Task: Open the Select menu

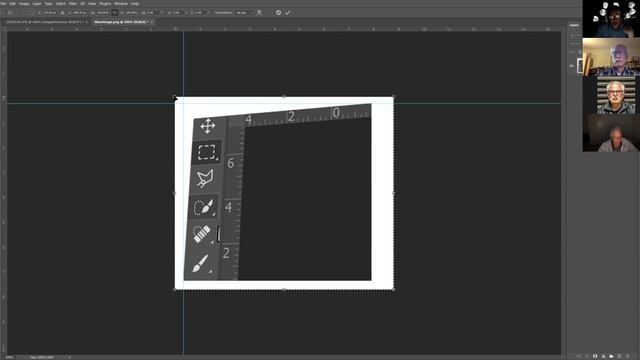Action: pyautogui.click(x=60, y=4)
